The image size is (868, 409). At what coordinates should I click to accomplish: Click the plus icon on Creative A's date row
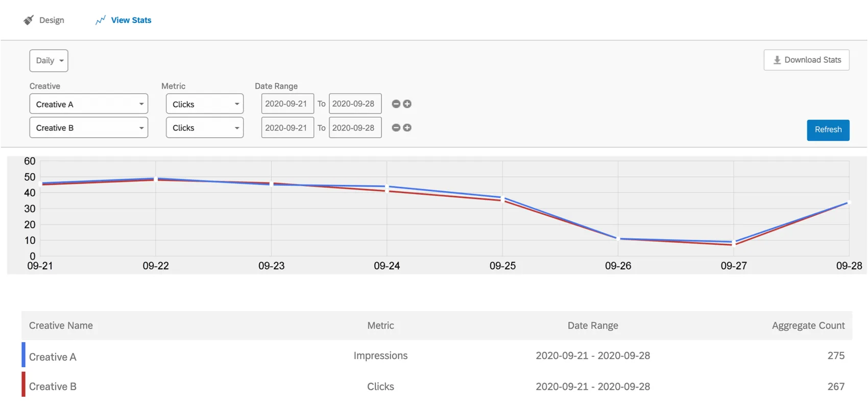[407, 104]
